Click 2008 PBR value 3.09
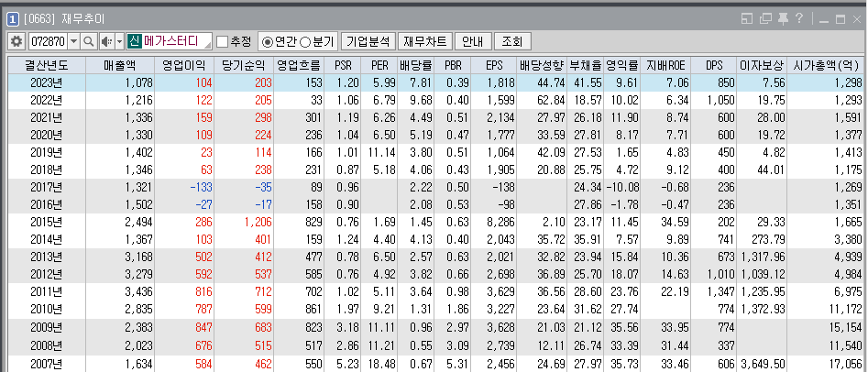 click(x=458, y=346)
